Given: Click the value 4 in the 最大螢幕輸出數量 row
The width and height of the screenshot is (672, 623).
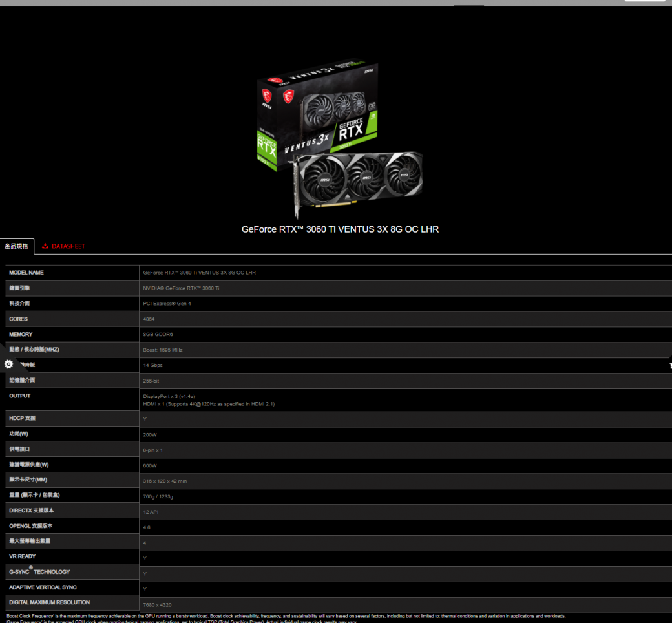Looking at the screenshot, I should pos(145,543).
